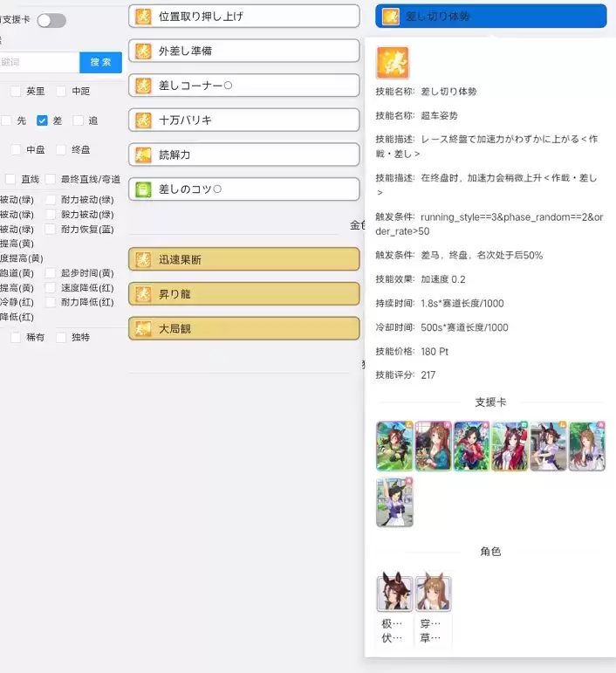Open the character portrait labeled 极…伏…
The width and height of the screenshot is (616, 673).
click(394, 593)
